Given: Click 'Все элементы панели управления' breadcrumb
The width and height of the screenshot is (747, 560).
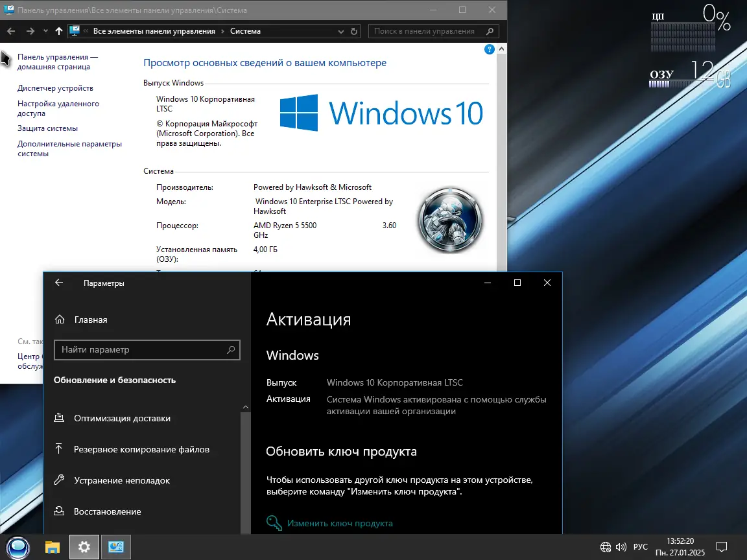Looking at the screenshot, I should [x=154, y=31].
